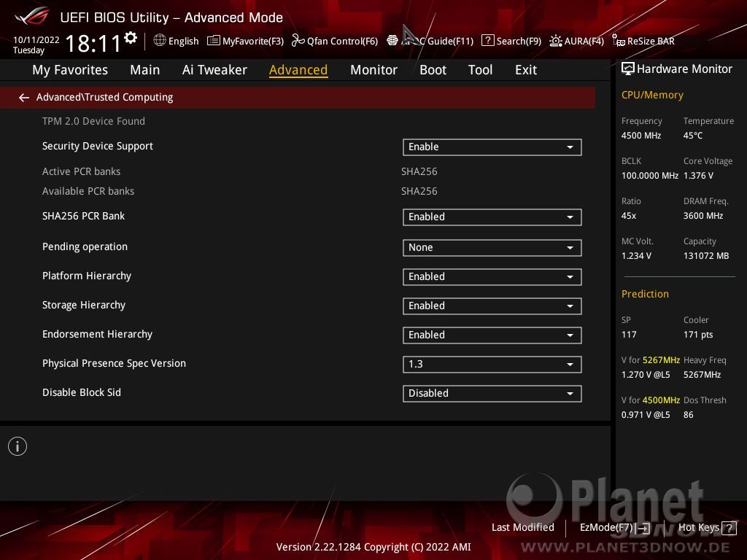The width and height of the screenshot is (747, 560).
Task: Switch to the Tool tab
Action: (x=480, y=70)
